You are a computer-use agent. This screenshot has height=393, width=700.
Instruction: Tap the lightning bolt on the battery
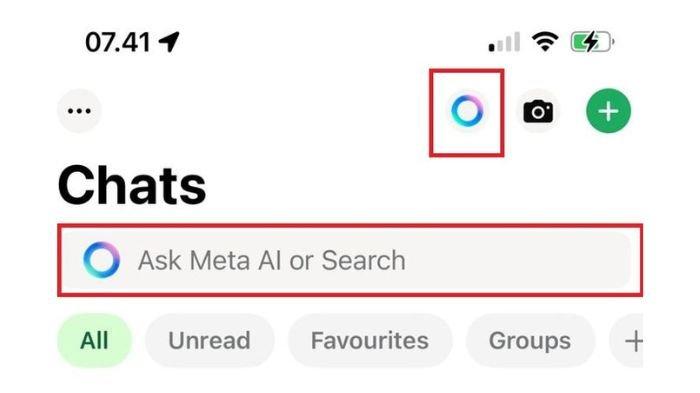click(x=591, y=42)
